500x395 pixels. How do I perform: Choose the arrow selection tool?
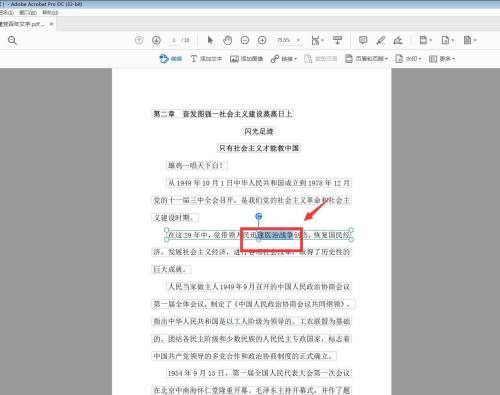(210, 40)
